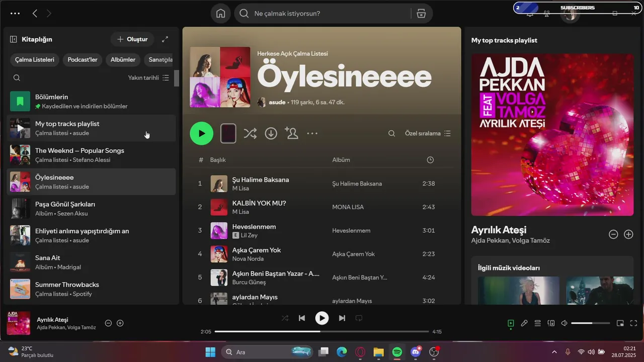This screenshot has height=362, width=644.
Task: Seek in the song progress bar
Action: pyautogui.click(x=322, y=331)
